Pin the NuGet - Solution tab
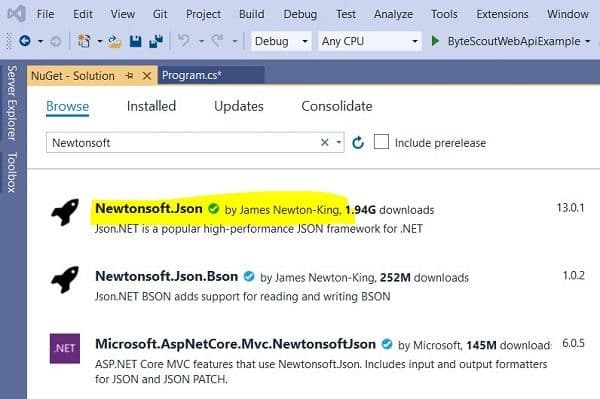The image size is (600, 399). [129, 76]
